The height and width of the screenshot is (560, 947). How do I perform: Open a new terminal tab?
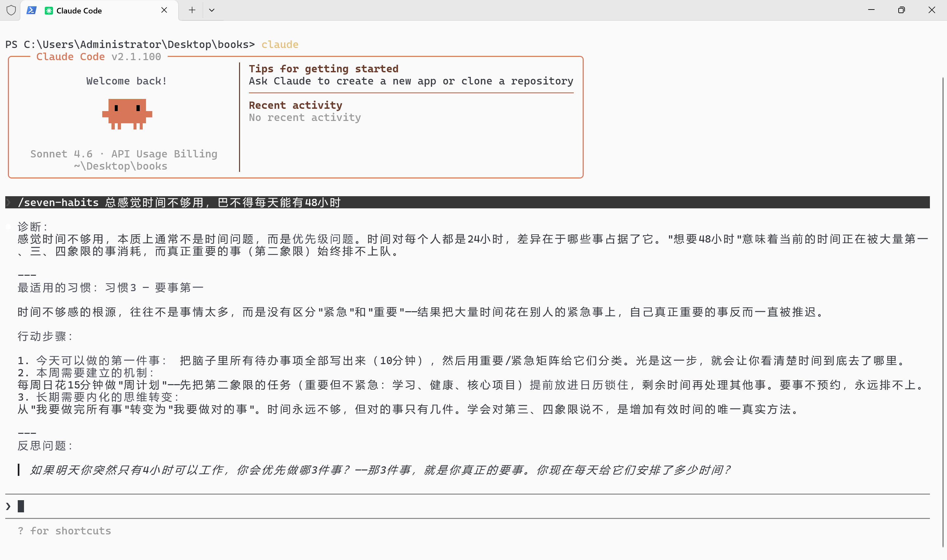coord(192,10)
